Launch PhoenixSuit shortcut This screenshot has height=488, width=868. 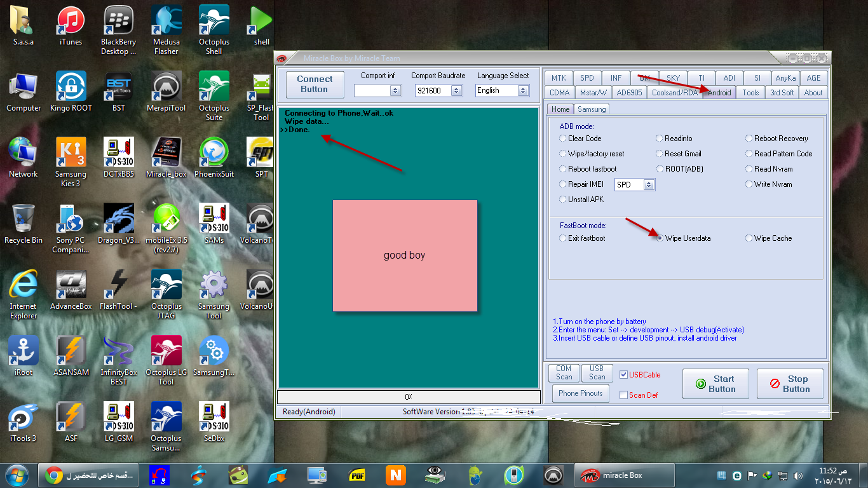[x=214, y=158]
